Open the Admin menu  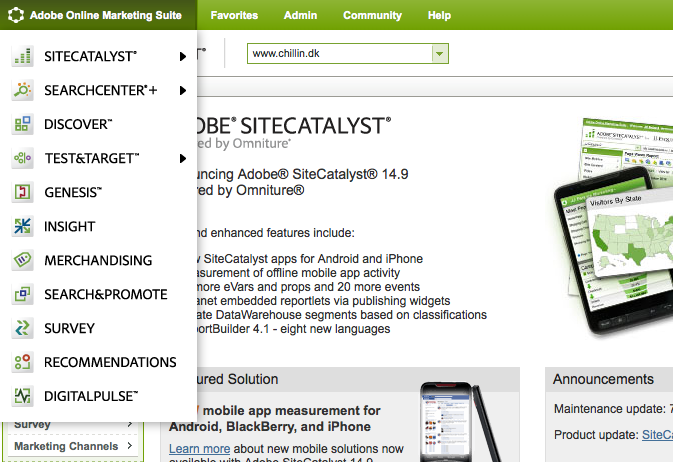tap(300, 15)
